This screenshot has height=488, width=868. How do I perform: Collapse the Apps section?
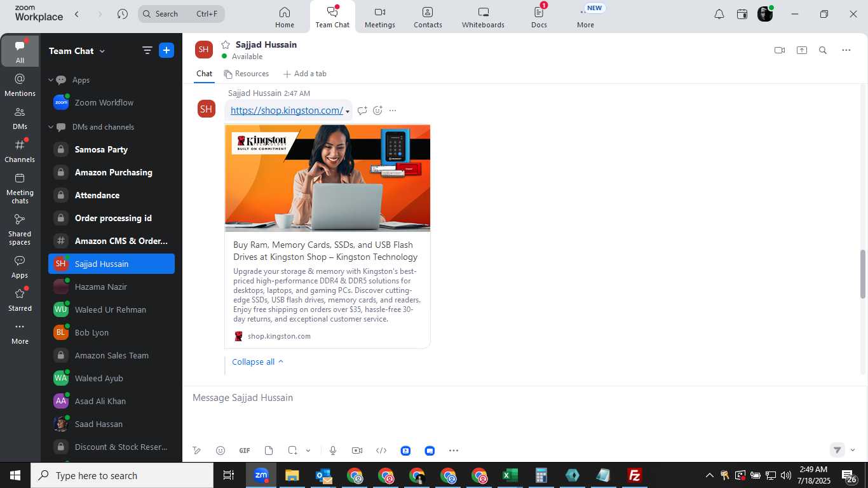51,80
